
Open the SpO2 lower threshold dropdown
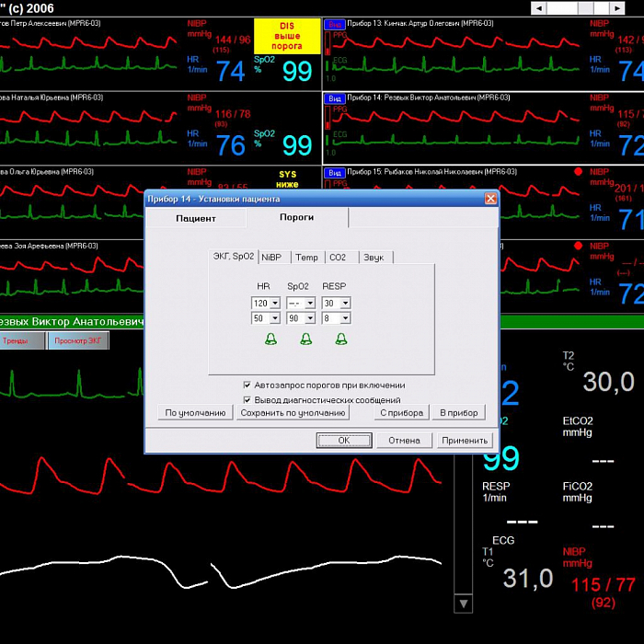tap(310, 318)
